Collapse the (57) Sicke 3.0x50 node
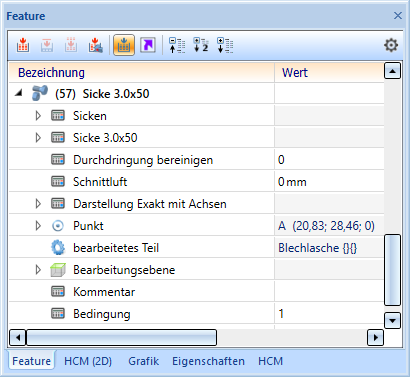This screenshot has width=410, height=377. point(19,93)
